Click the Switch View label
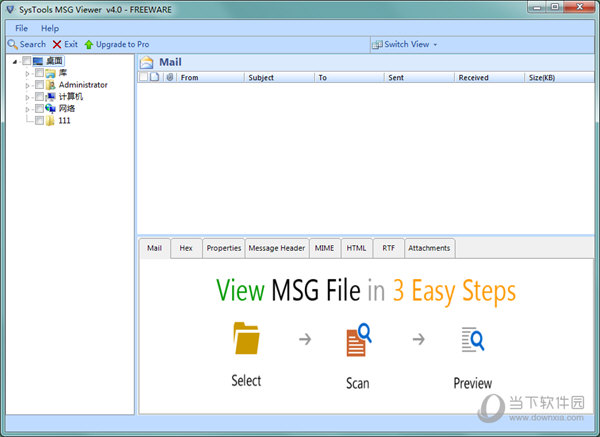 [406, 44]
